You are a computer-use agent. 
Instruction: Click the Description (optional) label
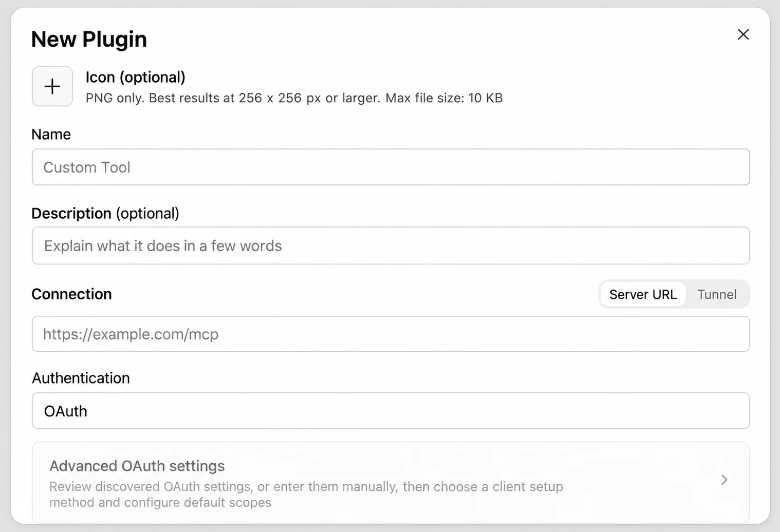pos(105,213)
